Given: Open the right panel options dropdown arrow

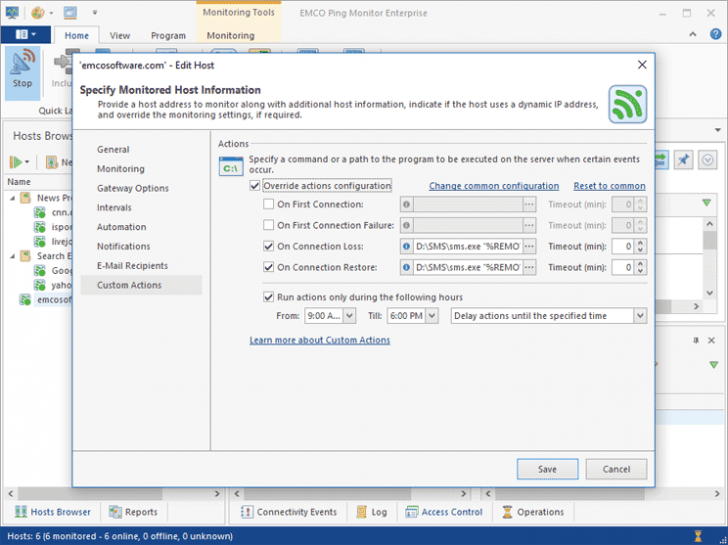Looking at the screenshot, I should click(718, 130).
